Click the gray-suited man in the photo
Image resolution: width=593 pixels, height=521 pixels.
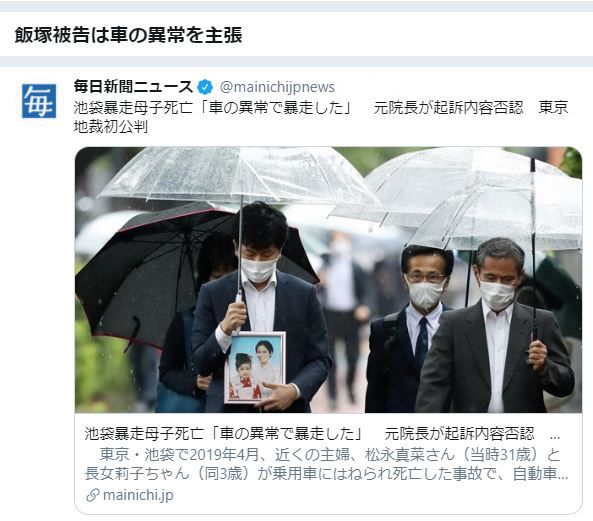click(x=494, y=326)
